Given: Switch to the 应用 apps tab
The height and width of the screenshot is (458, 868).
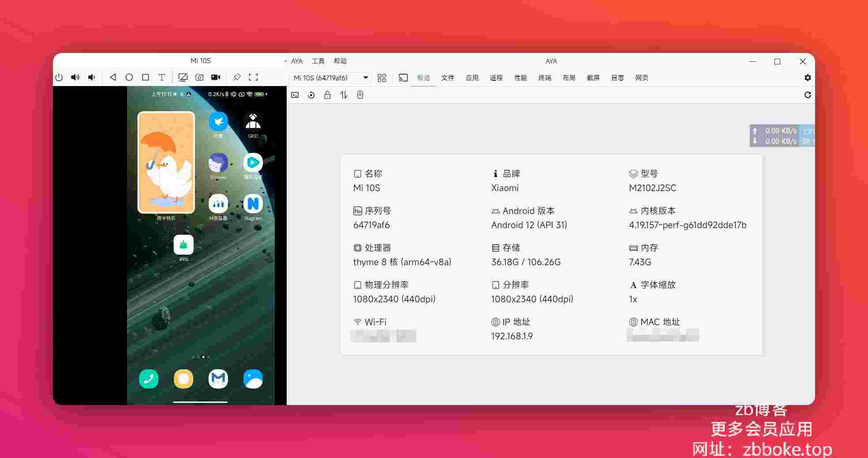Looking at the screenshot, I should [x=472, y=78].
